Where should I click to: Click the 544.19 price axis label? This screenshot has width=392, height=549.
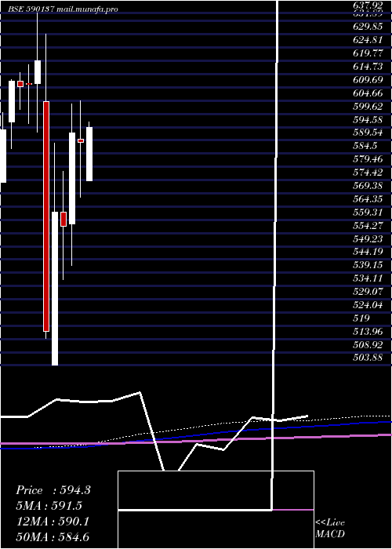(368, 252)
